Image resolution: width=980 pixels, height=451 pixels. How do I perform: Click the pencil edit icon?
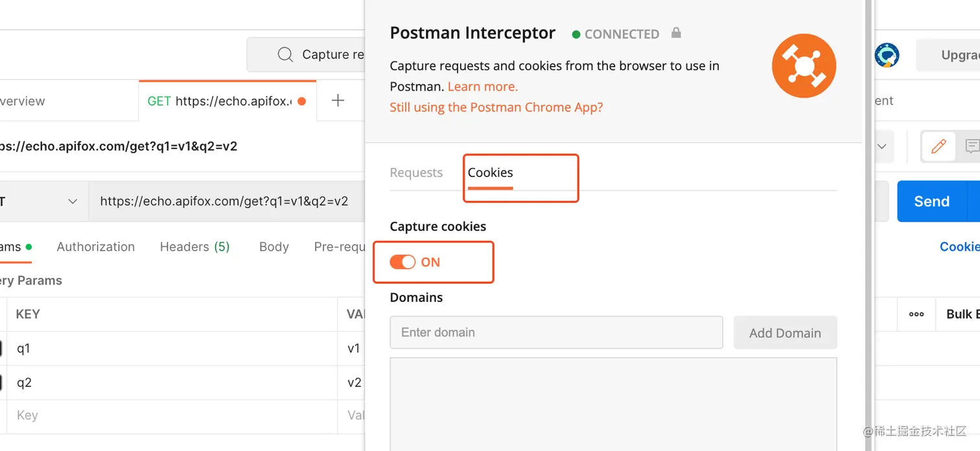938,146
